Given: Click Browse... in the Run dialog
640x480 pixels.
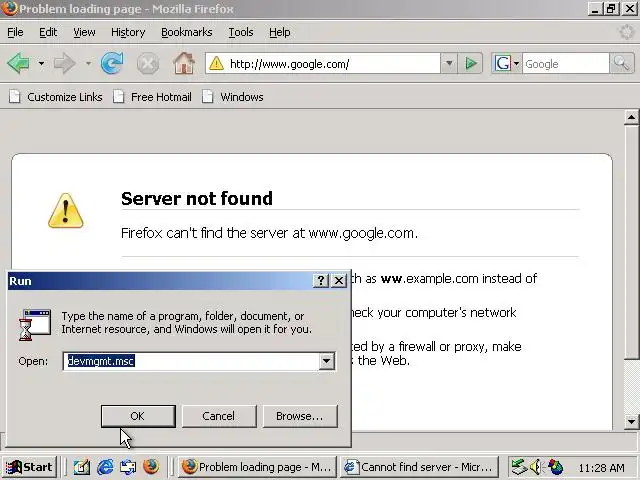Looking at the screenshot, I should coord(300,416).
